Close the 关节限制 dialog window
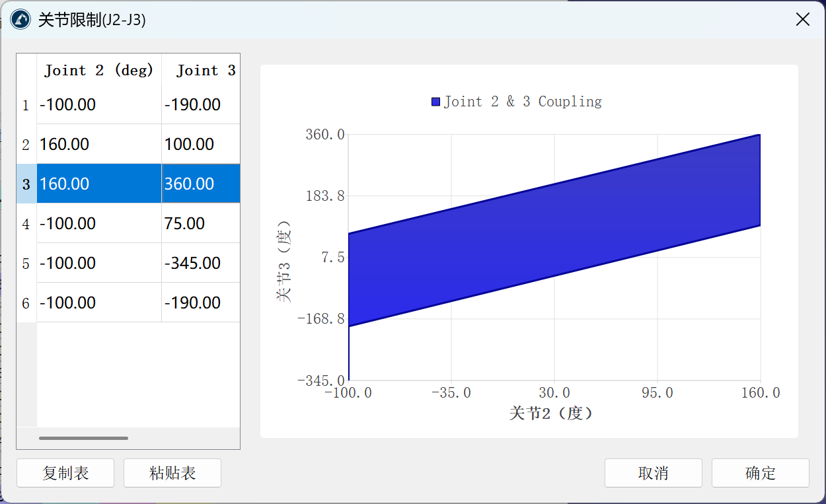 pyautogui.click(x=802, y=20)
